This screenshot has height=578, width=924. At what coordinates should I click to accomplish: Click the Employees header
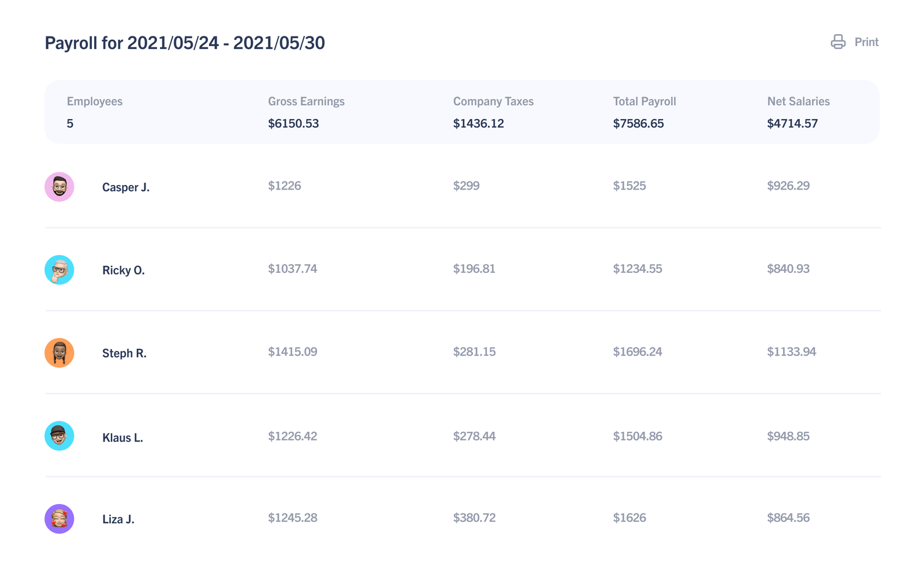click(94, 101)
